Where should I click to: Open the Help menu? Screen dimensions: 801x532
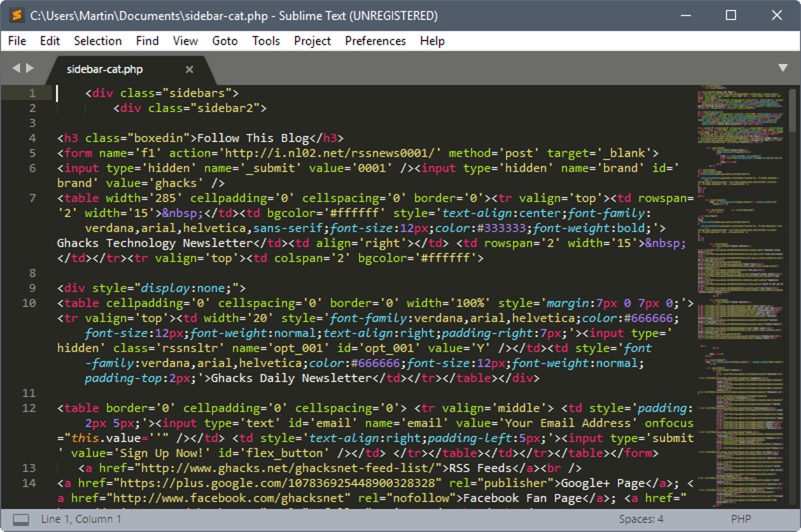click(x=432, y=41)
